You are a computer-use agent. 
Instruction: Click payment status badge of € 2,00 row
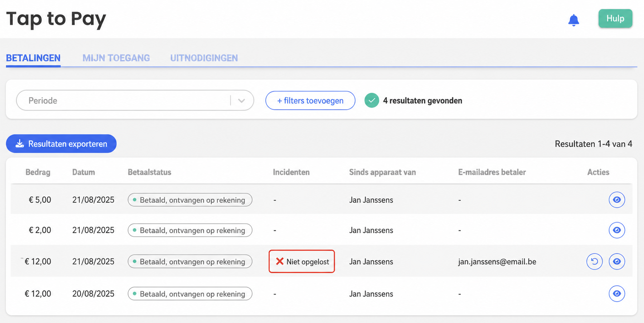(x=190, y=230)
